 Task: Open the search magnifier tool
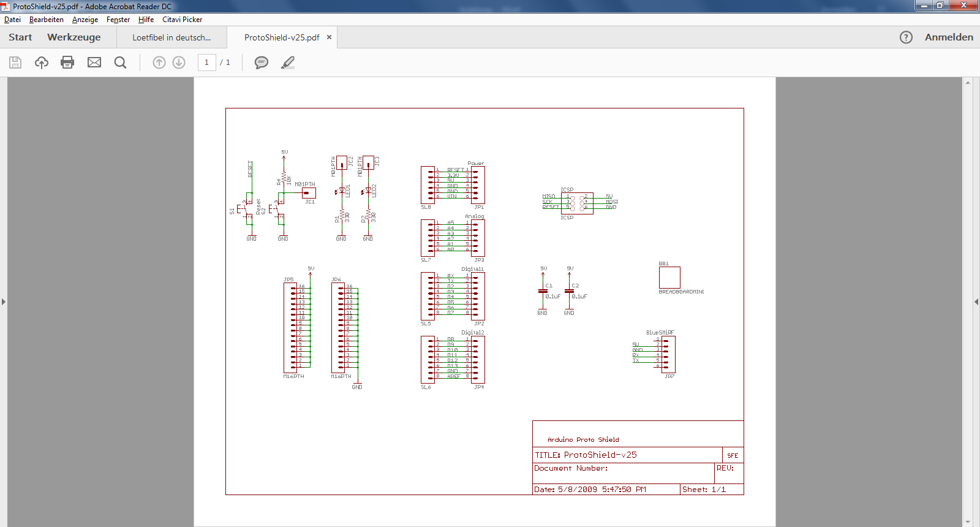click(x=121, y=63)
